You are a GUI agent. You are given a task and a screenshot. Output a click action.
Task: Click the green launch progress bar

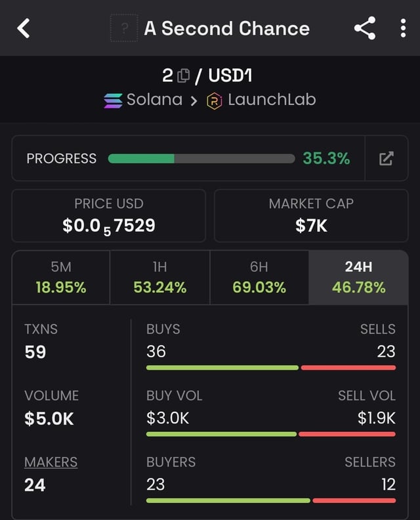coord(201,158)
